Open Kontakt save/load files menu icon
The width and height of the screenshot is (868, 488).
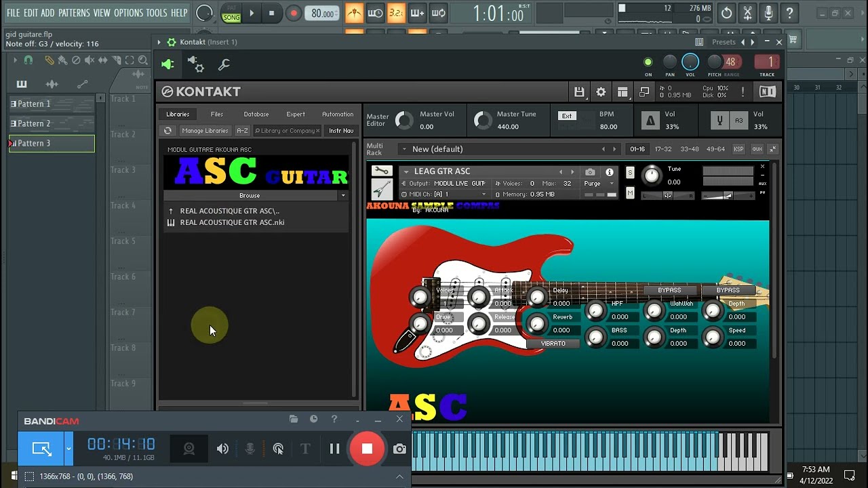[579, 91]
